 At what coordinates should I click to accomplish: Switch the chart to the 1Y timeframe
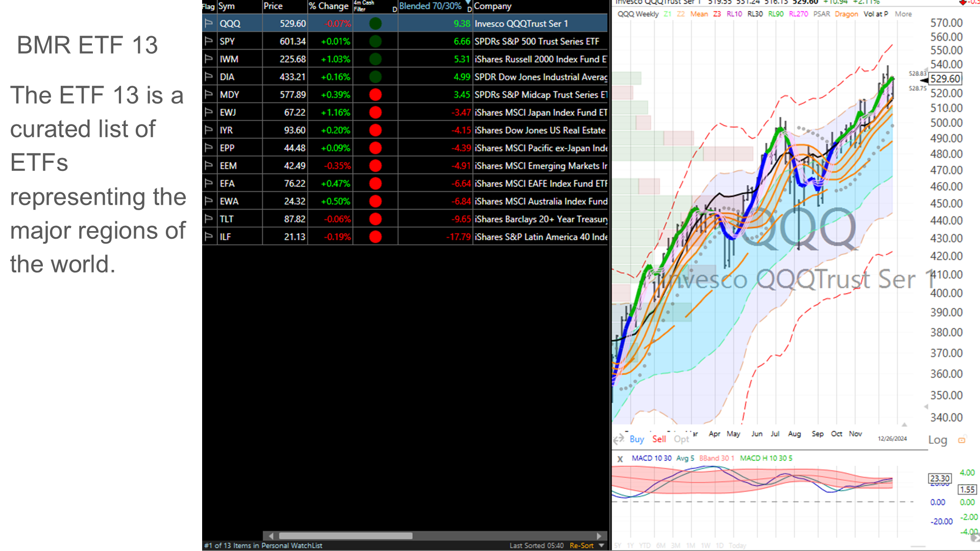(632, 545)
